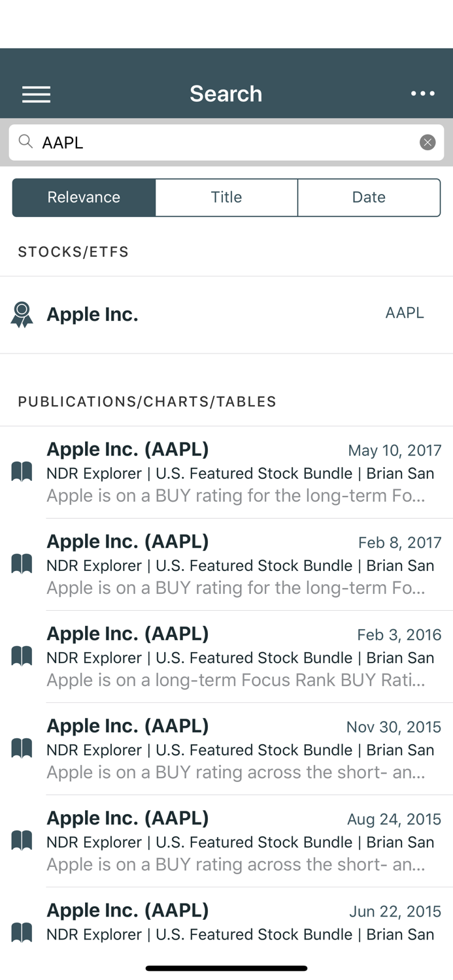Tap the book icon for Feb 8, 2017 publication
Viewport: 453px width, 980px height.
click(x=22, y=564)
